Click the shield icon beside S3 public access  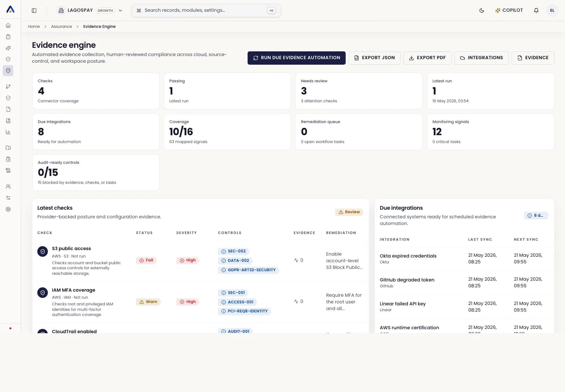(42, 251)
